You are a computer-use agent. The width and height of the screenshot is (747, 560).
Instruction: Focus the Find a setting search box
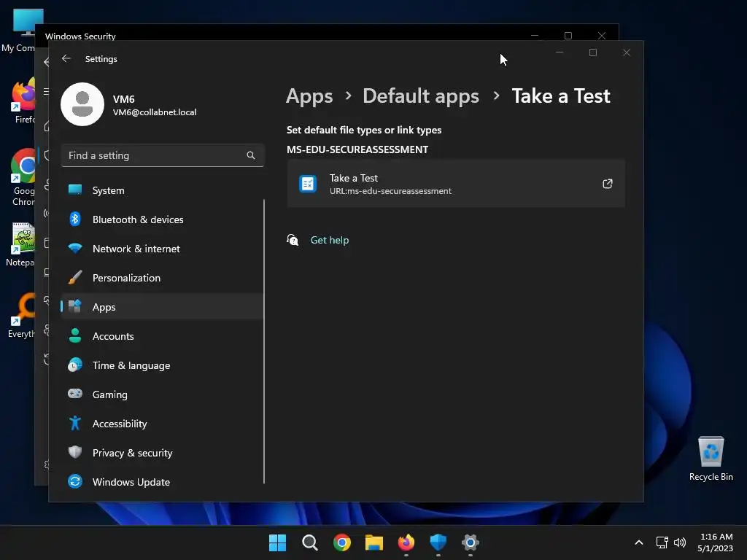point(163,155)
